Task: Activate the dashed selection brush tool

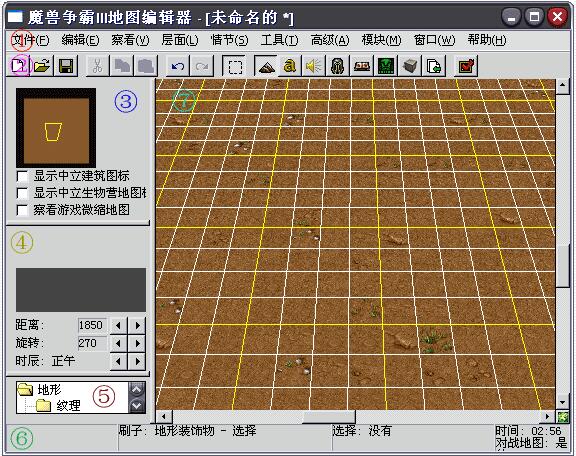Action: (235, 66)
